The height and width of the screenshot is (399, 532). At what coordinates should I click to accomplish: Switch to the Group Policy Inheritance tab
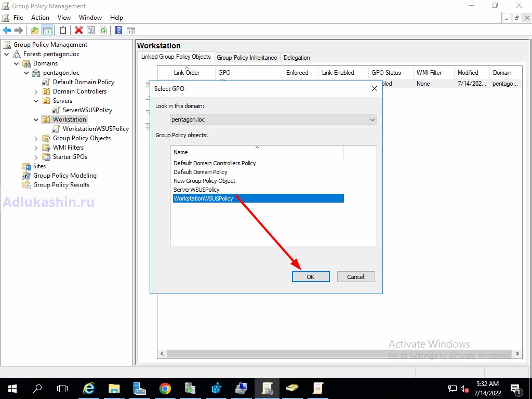tap(247, 58)
